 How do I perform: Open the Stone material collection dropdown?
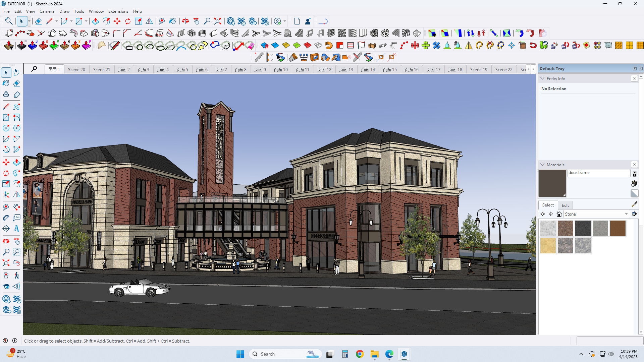pyautogui.click(x=596, y=214)
